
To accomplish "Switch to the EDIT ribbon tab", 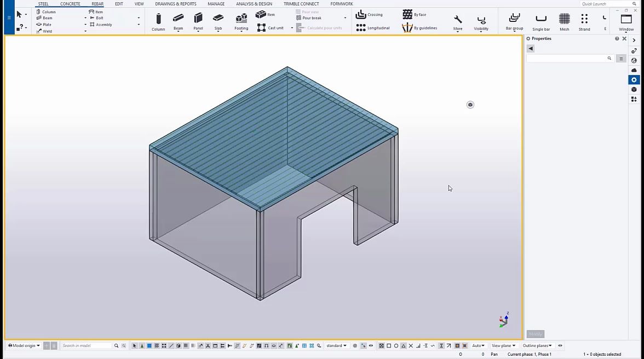I will click(119, 4).
